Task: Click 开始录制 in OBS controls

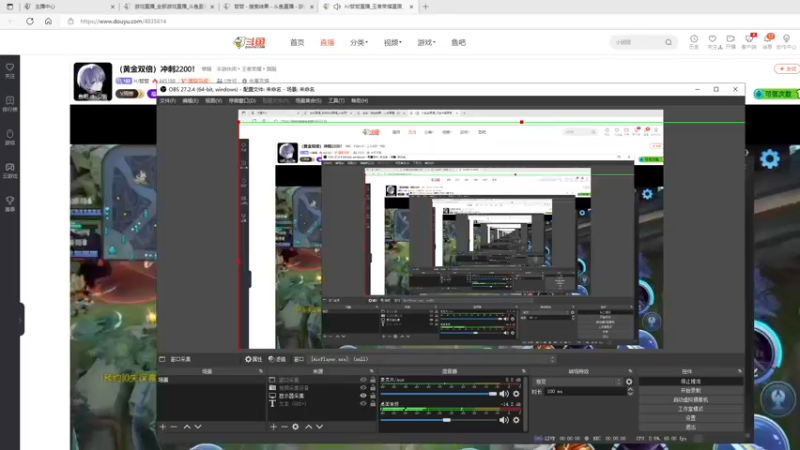Action: tap(690, 391)
